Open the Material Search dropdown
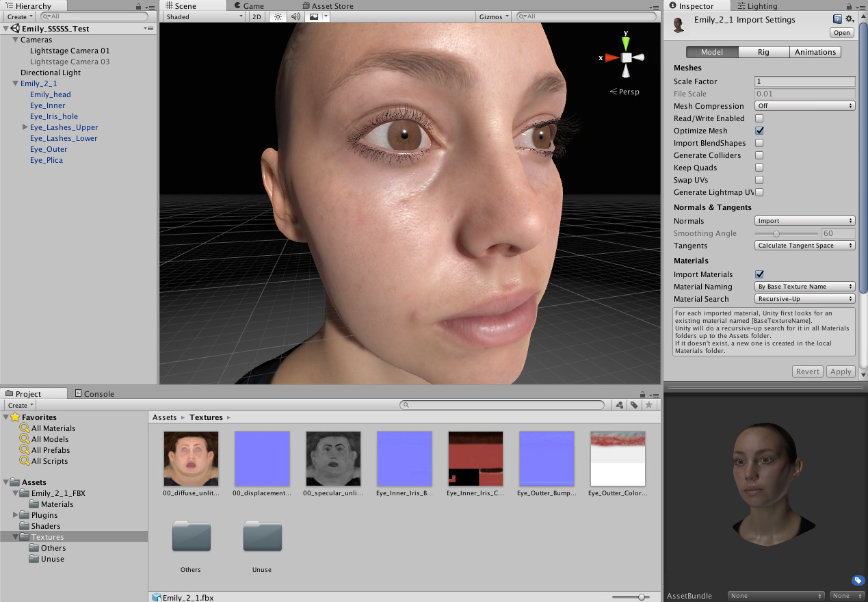This screenshot has width=868, height=602. click(x=804, y=299)
